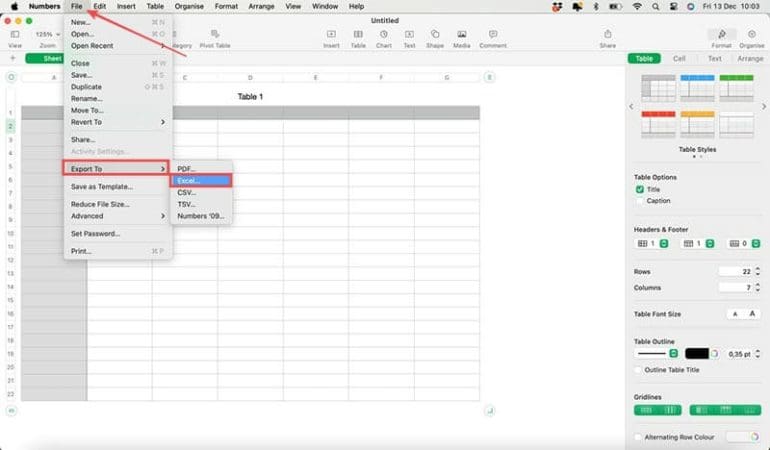Click the Table toolbar icon
The height and width of the screenshot is (450, 770).
(358, 34)
